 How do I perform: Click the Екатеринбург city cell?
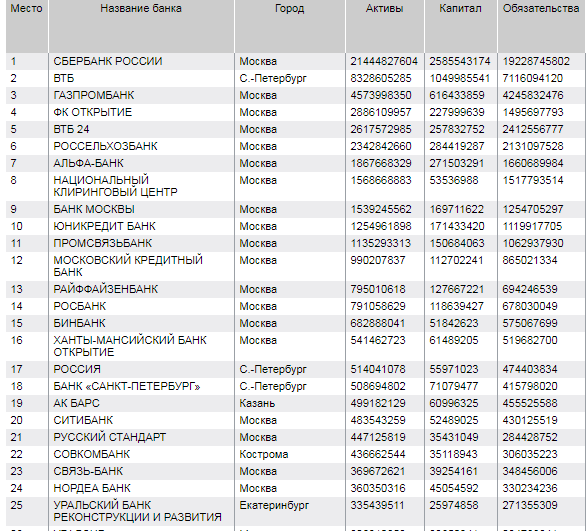click(274, 506)
